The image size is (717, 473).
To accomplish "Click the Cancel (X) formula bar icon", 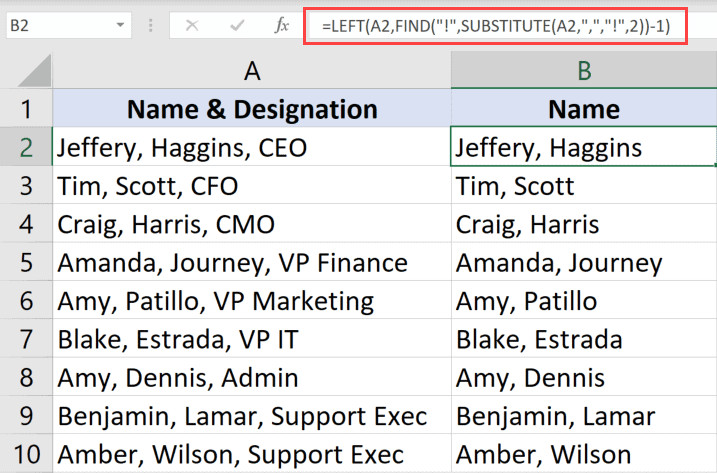I will pyautogui.click(x=193, y=23).
